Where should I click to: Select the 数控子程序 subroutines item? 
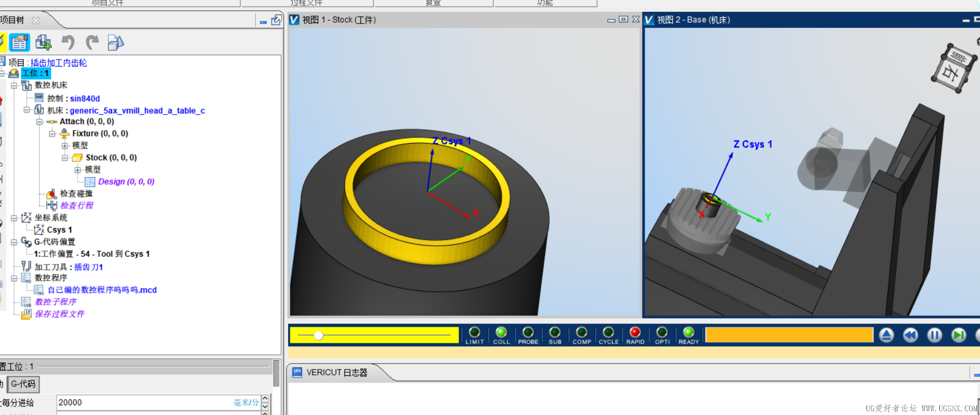(56, 302)
